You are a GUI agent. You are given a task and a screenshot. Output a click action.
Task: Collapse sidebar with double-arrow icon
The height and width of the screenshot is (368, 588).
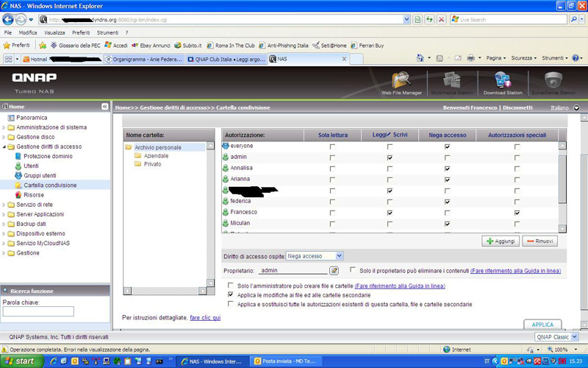(x=104, y=107)
